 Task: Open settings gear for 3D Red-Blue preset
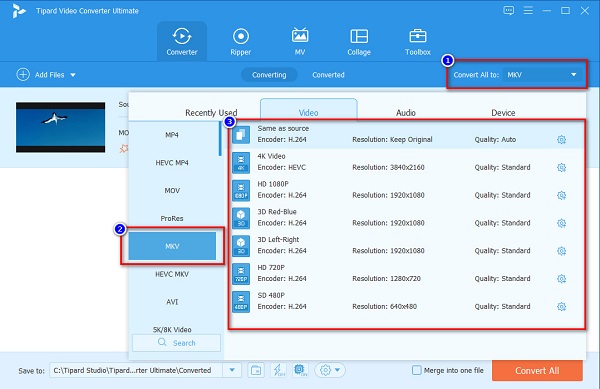[561, 223]
